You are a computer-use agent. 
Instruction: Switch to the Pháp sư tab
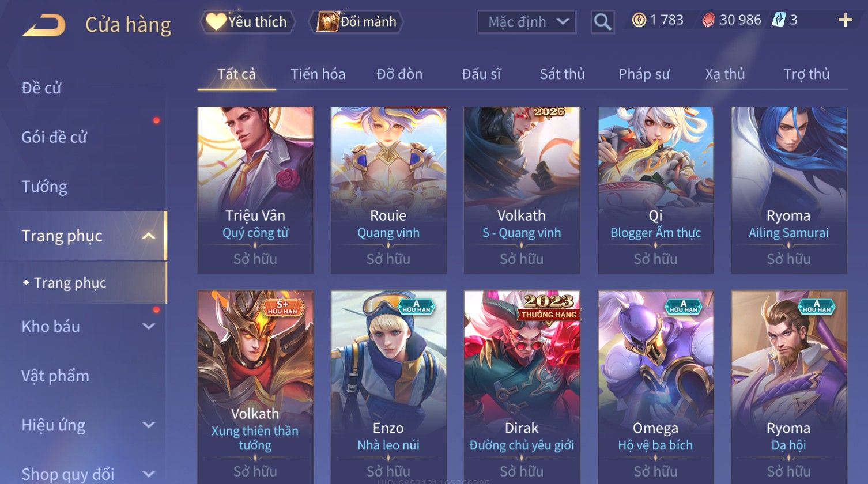644,74
